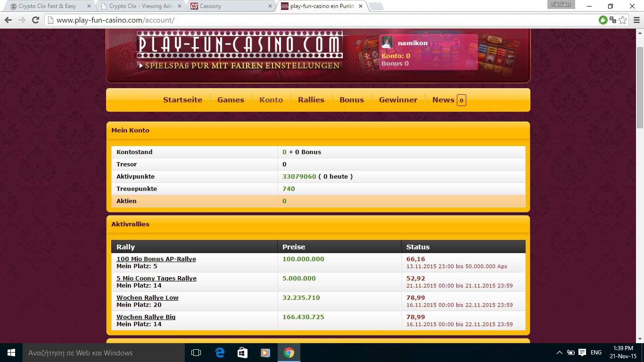Click the Aktien row label
Screen dimensions: 644x362
coord(126,201)
